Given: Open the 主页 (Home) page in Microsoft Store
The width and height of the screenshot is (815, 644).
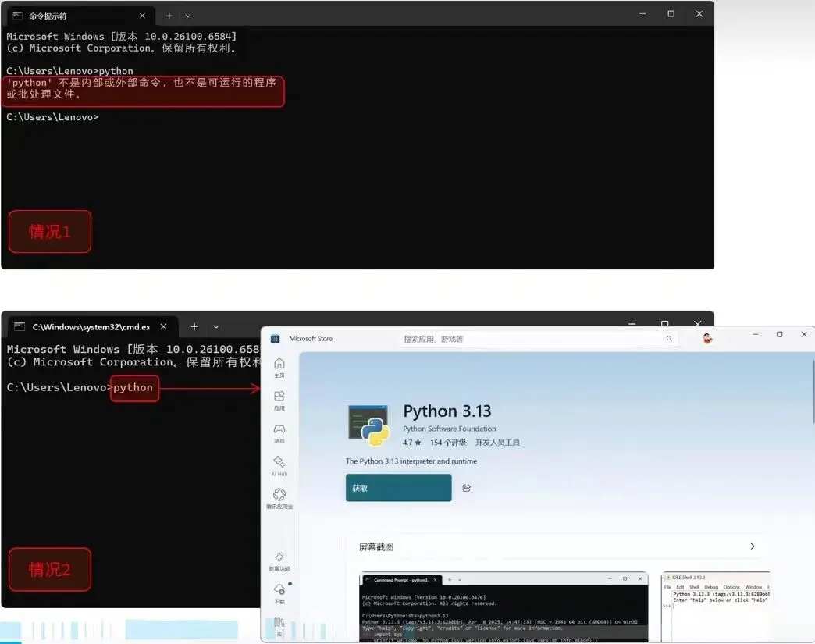Looking at the screenshot, I should [279, 367].
